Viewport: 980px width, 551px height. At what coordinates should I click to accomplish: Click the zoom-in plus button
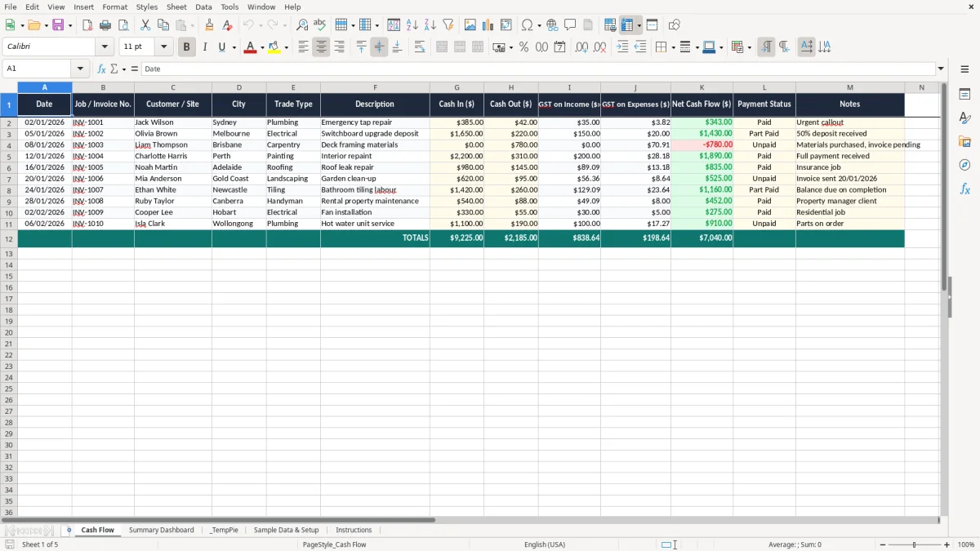[x=947, y=544]
